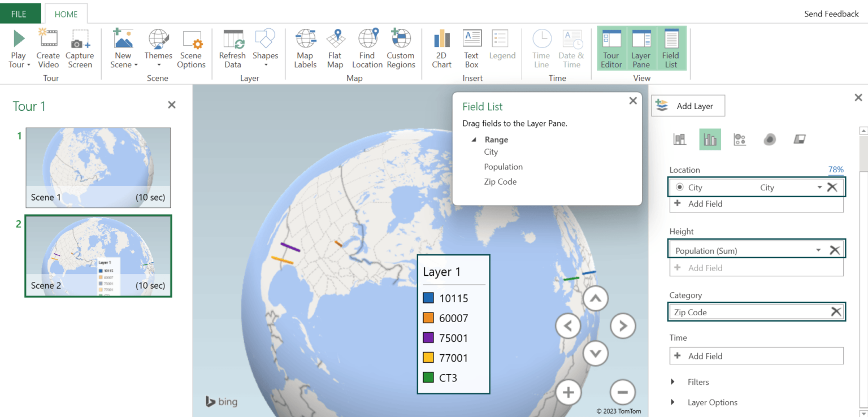Open the Population (Sum) aggregation dropdown
The width and height of the screenshot is (868, 417).
(x=818, y=249)
